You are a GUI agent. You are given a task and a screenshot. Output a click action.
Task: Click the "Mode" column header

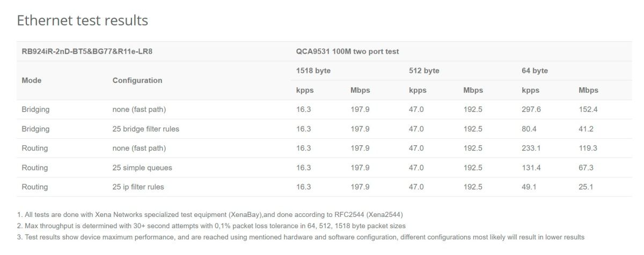pos(32,80)
